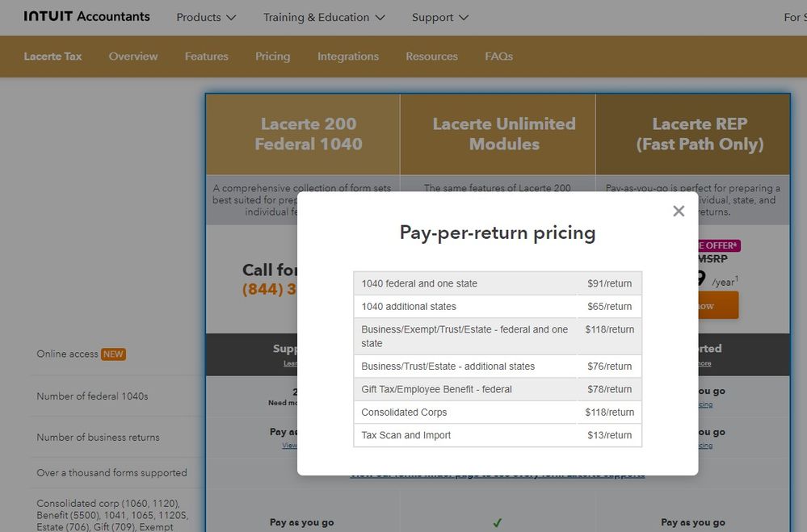Select the Tax Scan and Import row
Screen dimensions: 807x532
(497, 435)
